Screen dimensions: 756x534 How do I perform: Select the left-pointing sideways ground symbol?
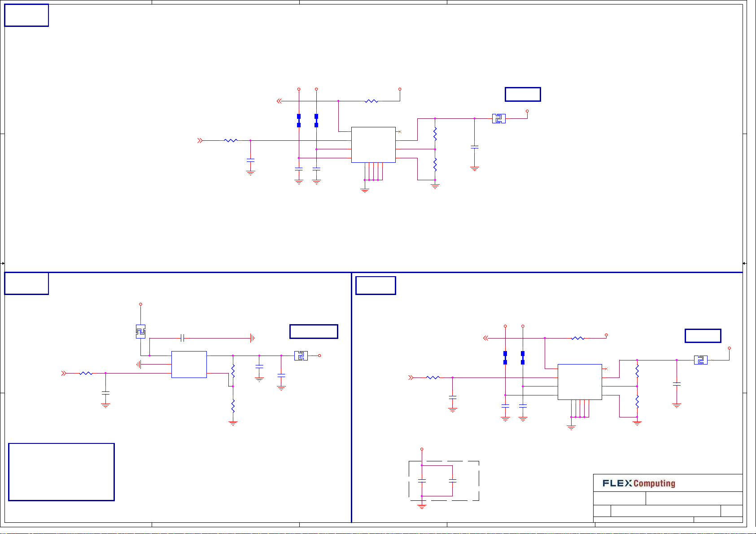139,365
